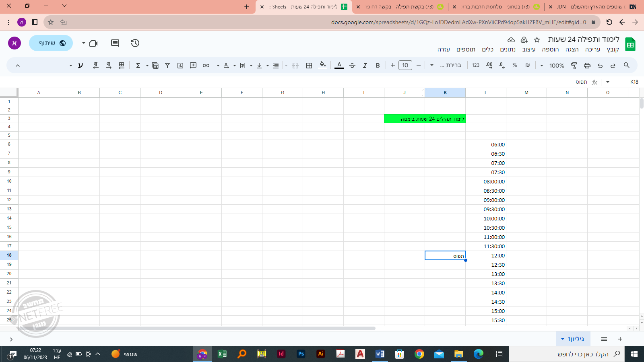Open the search the menus magnifier tool
Screen dimensions: 644x362
pyautogui.click(x=626, y=65)
